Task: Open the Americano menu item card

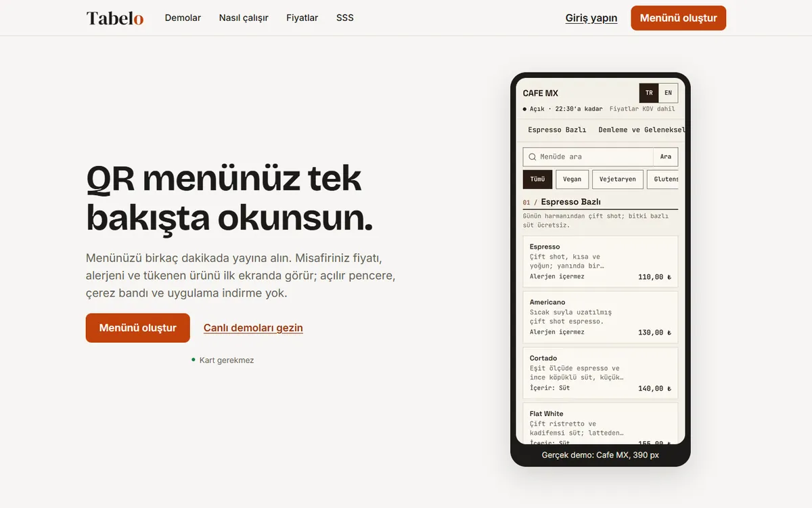Action: (x=600, y=317)
